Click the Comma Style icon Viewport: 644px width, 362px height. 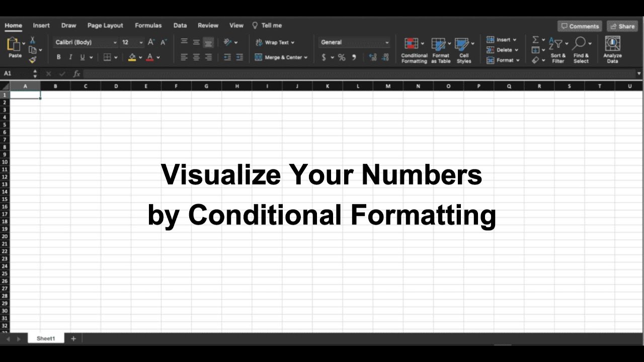tap(354, 57)
